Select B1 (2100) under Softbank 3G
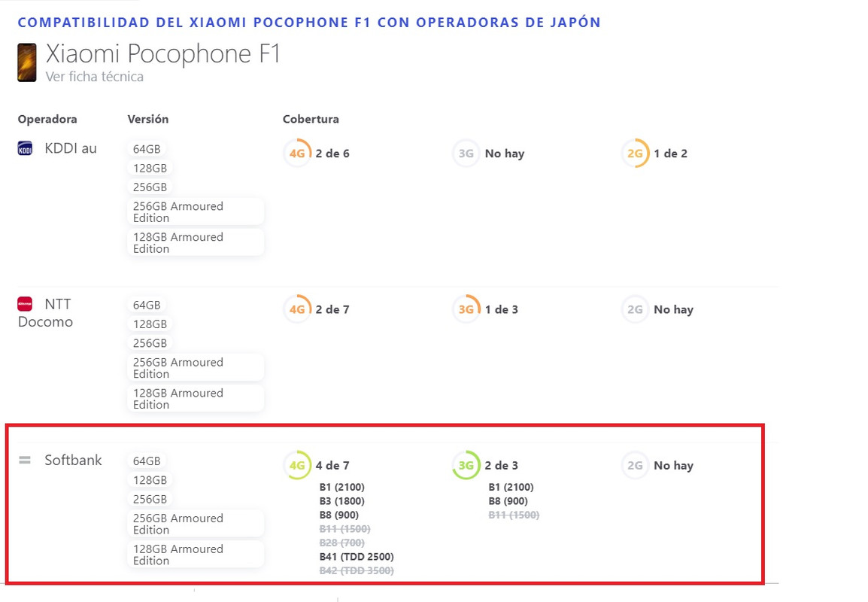Image resolution: width=868 pixels, height=602 pixels. (511, 488)
